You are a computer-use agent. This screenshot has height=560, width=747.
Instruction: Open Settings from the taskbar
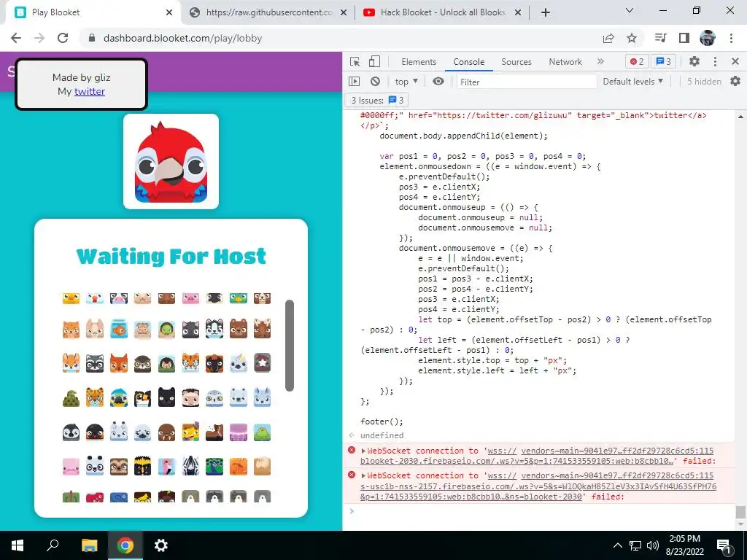161,545
